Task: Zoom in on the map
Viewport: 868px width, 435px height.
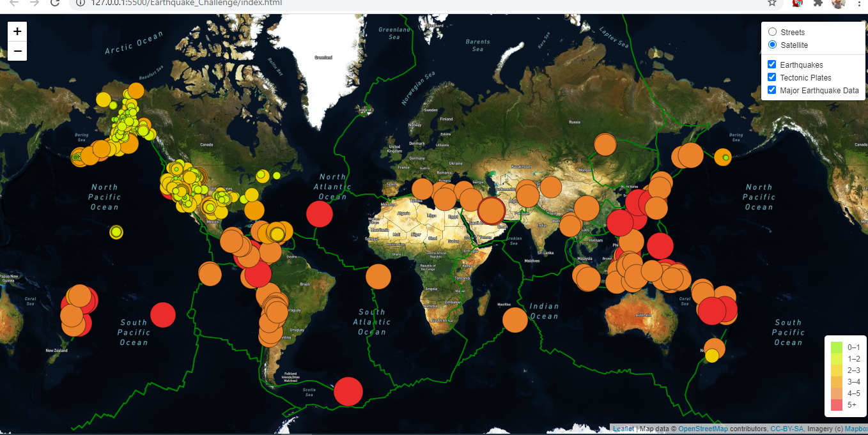Action: click(x=17, y=30)
